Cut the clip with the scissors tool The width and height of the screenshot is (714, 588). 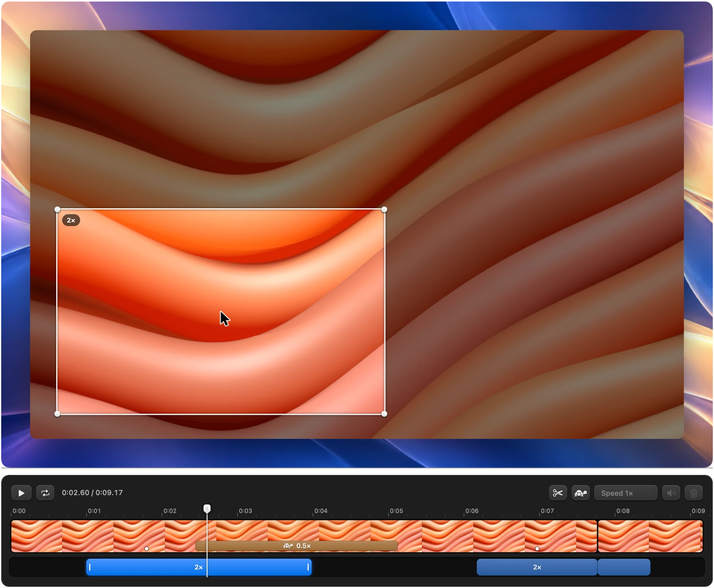pyautogui.click(x=558, y=493)
